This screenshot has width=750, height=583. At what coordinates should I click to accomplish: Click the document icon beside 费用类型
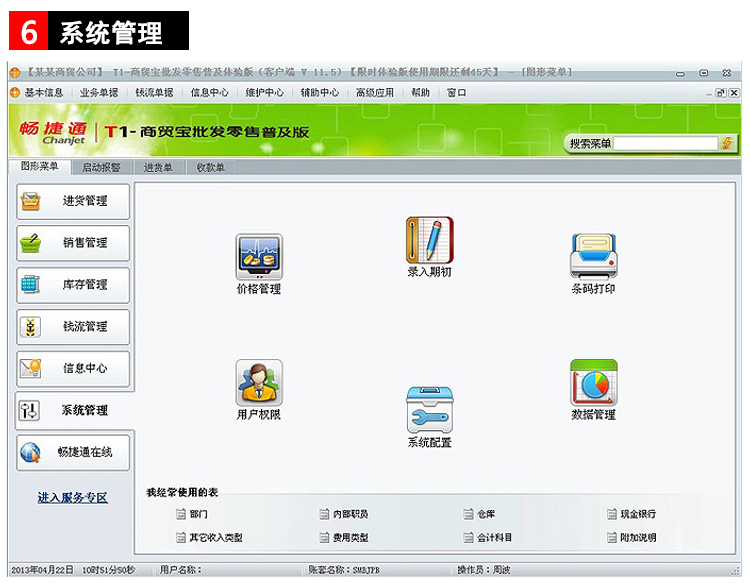(324, 537)
